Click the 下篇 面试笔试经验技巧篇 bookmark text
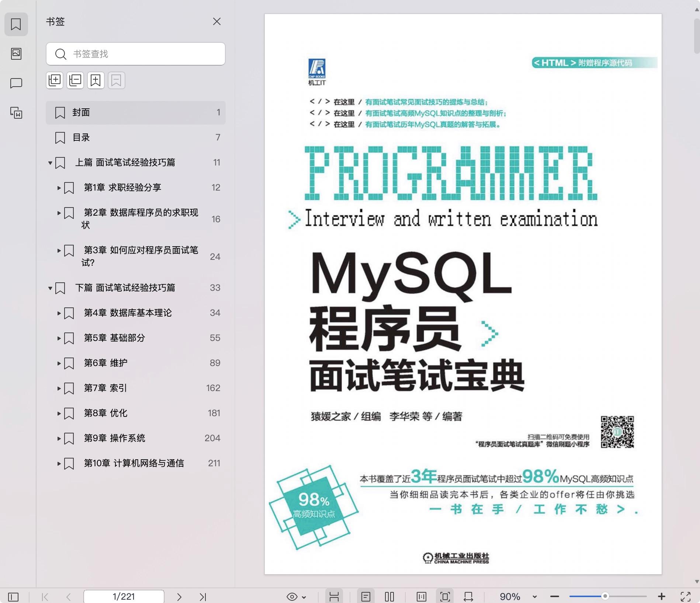 click(125, 288)
